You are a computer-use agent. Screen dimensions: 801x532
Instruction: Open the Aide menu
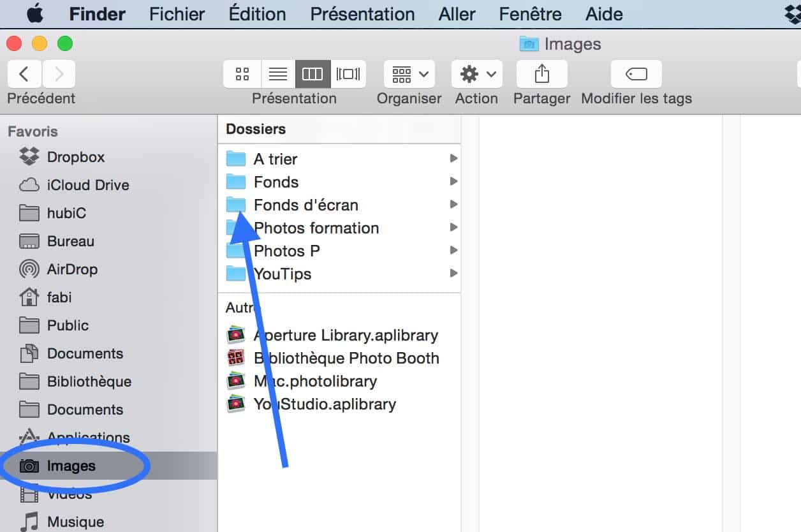pyautogui.click(x=604, y=13)
